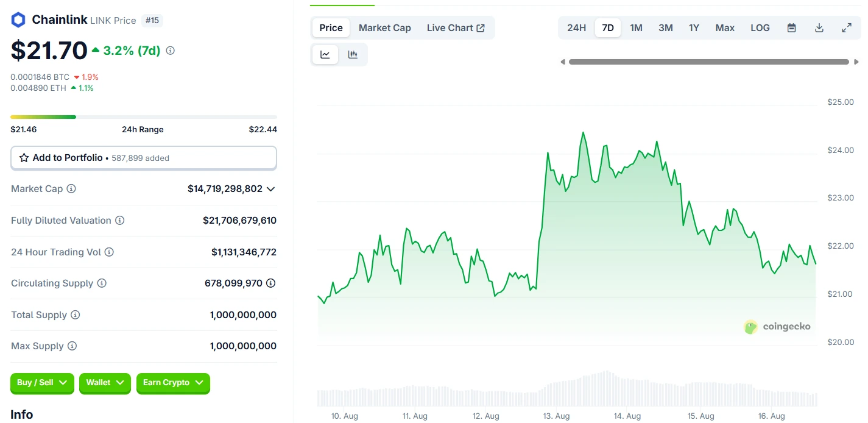Click the Add to Portfolio button
868x423 pixels.
[x=144, y=158]
